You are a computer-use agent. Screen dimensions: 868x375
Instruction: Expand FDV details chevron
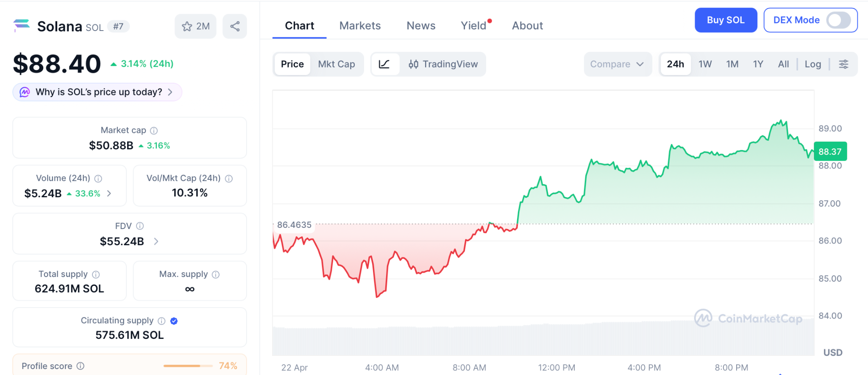click(x=156, y=241)
